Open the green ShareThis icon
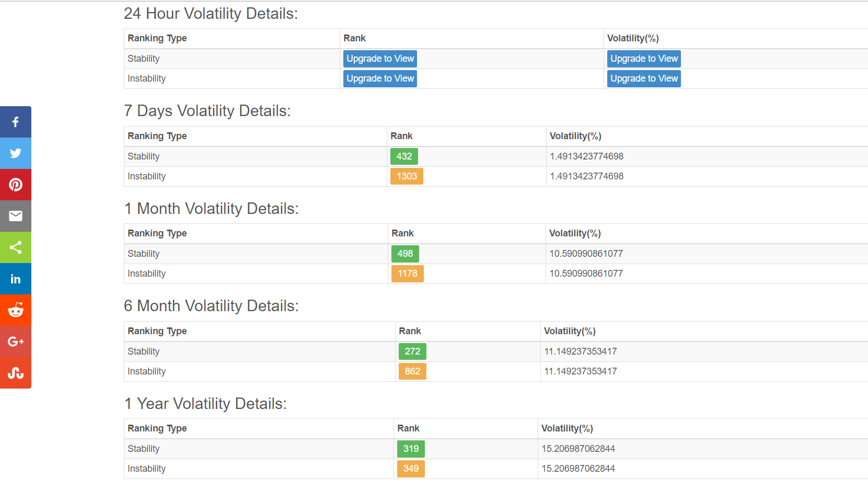 pyautogui.click(x=16, y=247)
